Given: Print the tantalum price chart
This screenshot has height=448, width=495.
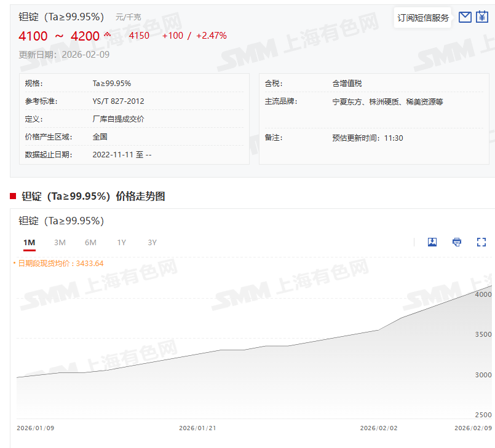Looking at the screenshot, I should click(x=457, y=242).
